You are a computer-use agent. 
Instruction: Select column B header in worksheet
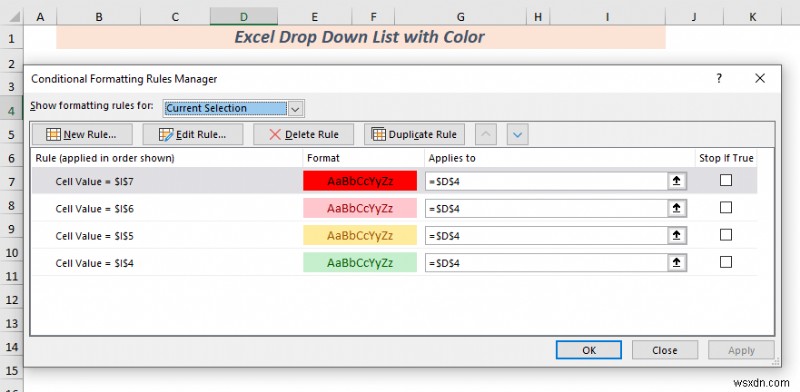click(x=99, y=17)
